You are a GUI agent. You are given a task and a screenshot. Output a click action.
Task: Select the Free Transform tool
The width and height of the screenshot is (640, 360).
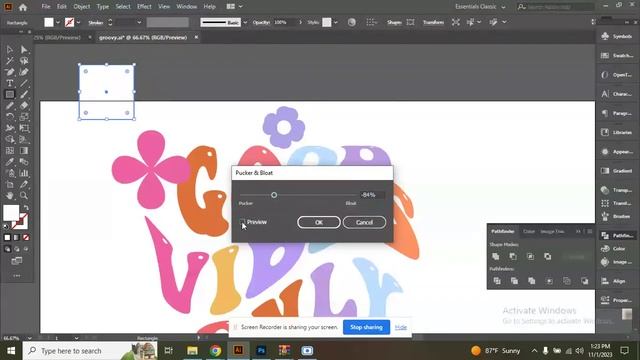point(24,128)
